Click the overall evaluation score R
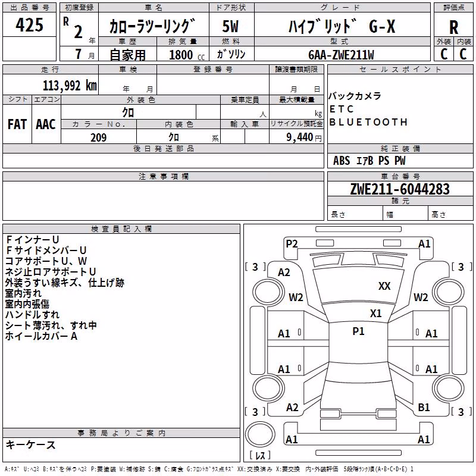Screen dimensions: 476x476 [x=453, y=27]
